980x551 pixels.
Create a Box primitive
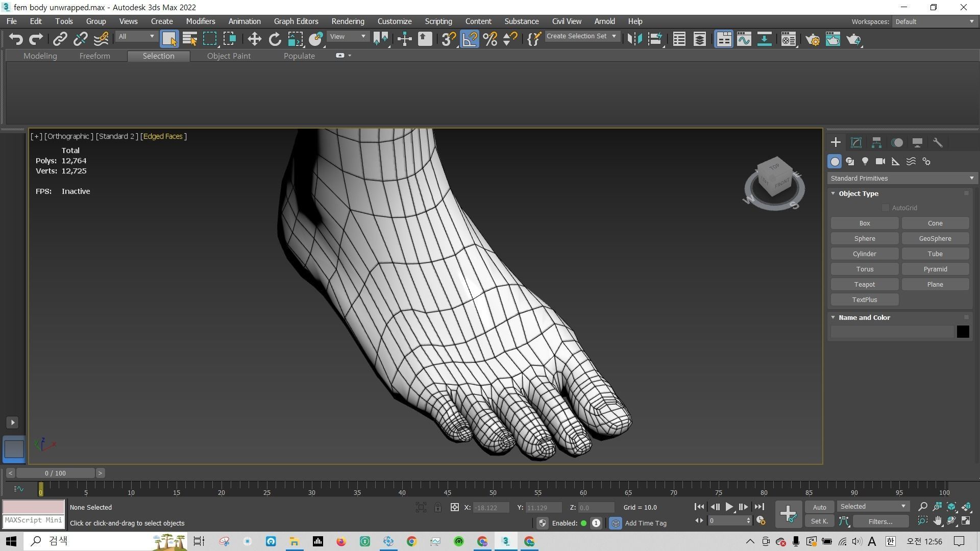pos(865,223)
